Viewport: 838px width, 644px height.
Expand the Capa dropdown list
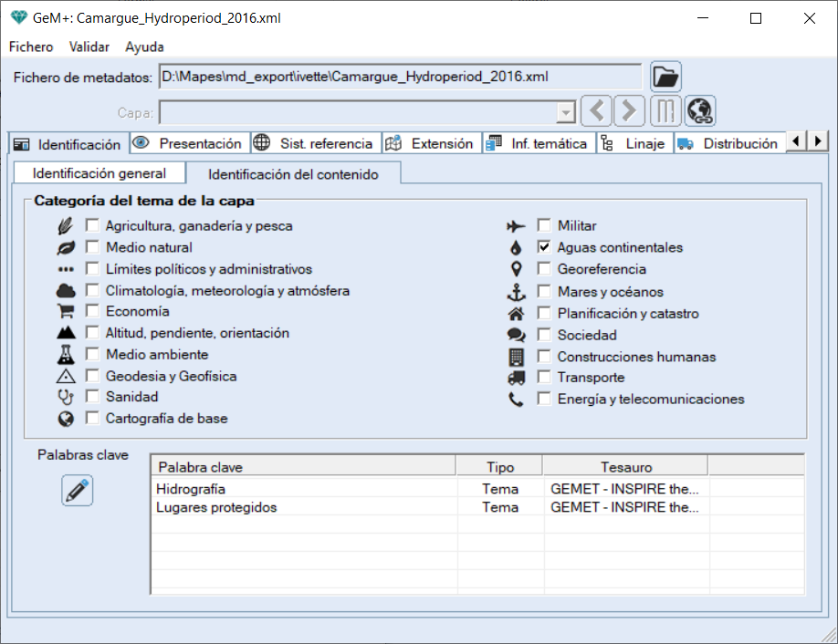566,112
